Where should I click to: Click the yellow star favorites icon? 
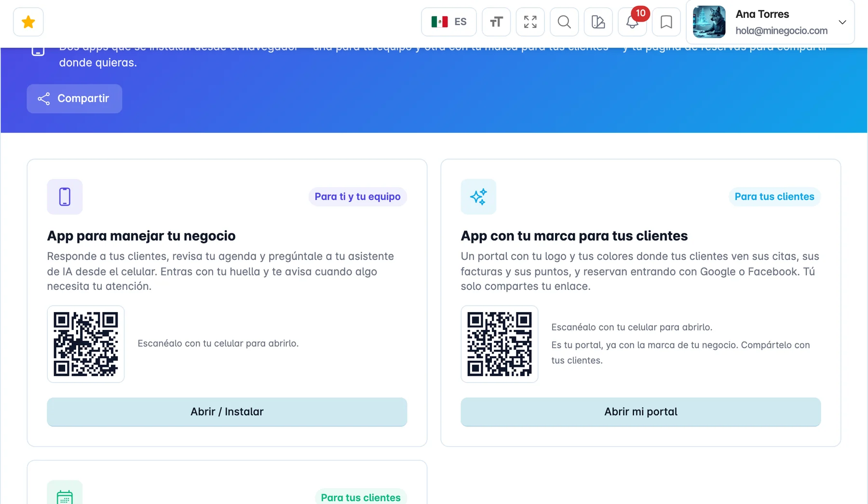coord(28,22)
